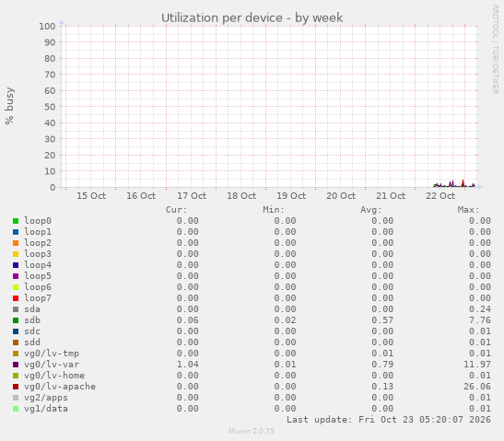Click the 'Last update' timestamp text
This screenshot has height=441, width=504.
click(389, 420)
